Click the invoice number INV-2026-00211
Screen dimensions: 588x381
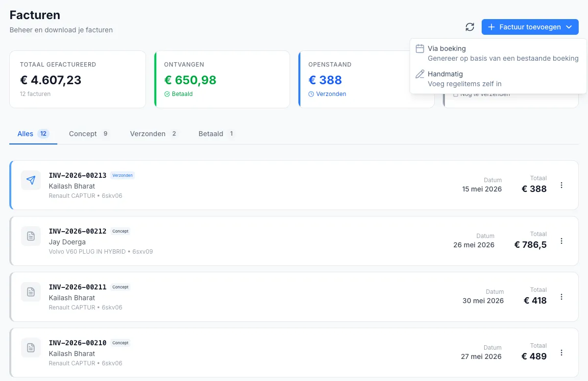coord(77,287)
